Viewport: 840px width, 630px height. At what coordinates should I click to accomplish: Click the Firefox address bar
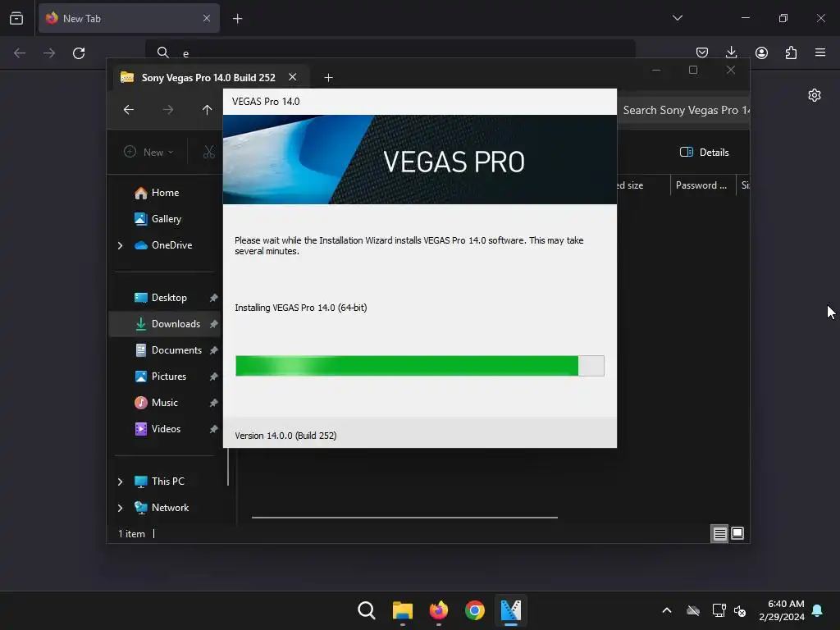tap(390, 52)
